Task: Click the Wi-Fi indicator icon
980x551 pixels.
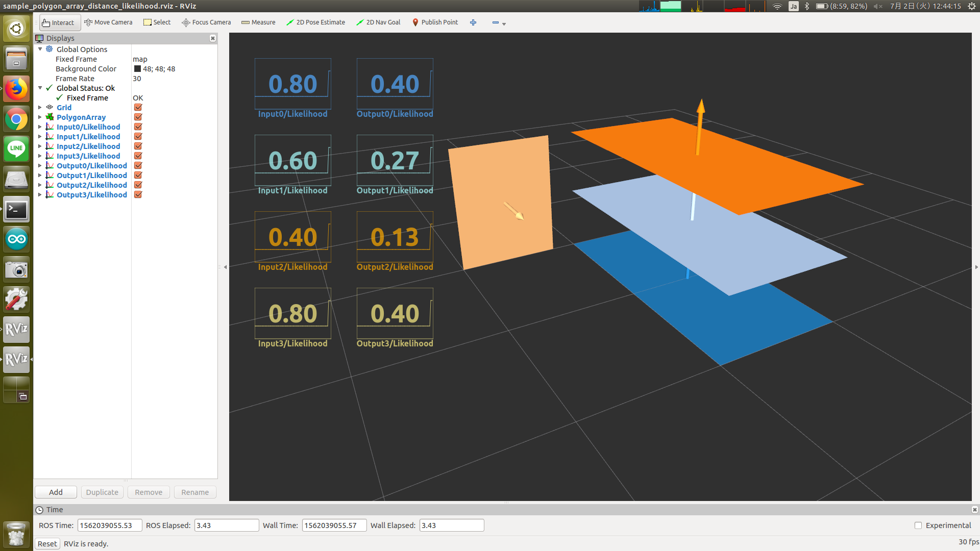Action: [x=777, y=6]
